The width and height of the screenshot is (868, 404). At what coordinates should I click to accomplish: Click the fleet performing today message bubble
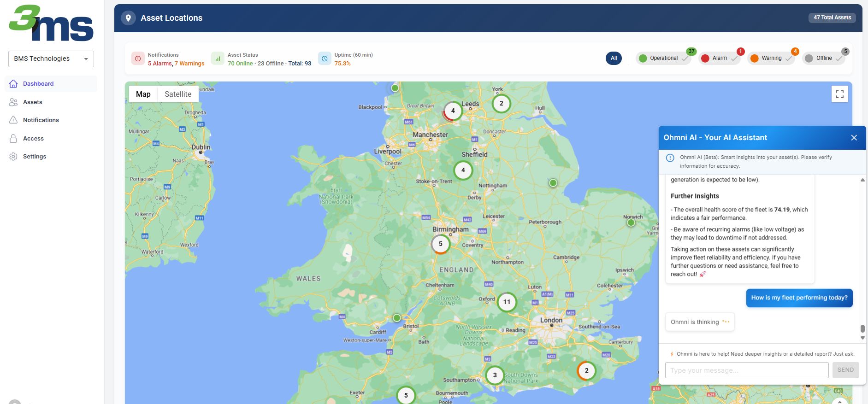(x=799, y=298)
